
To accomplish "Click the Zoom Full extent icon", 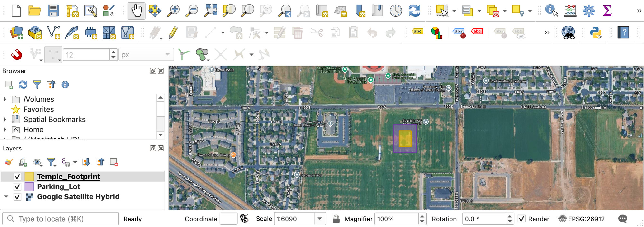I will coord(211,11).
